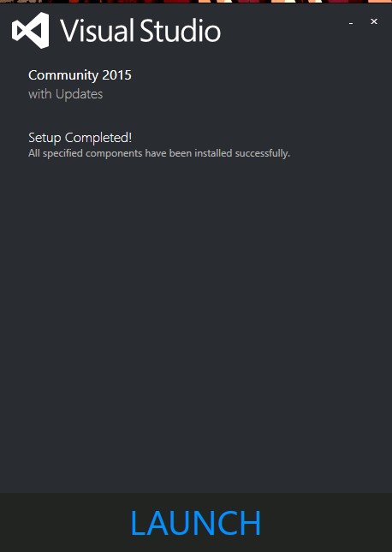Screen dimensions: 392x552
Task: Close the setup window with the X
Action: click(x=374, y=22)
